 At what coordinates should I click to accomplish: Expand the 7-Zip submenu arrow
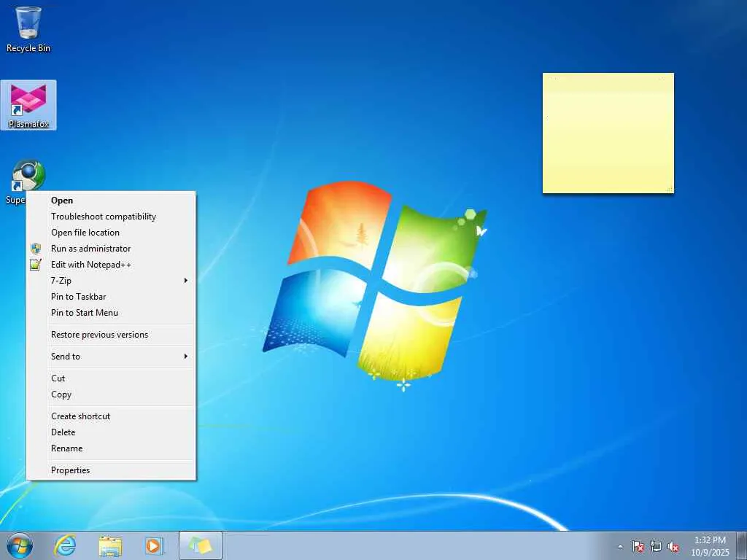pos(186,281)
